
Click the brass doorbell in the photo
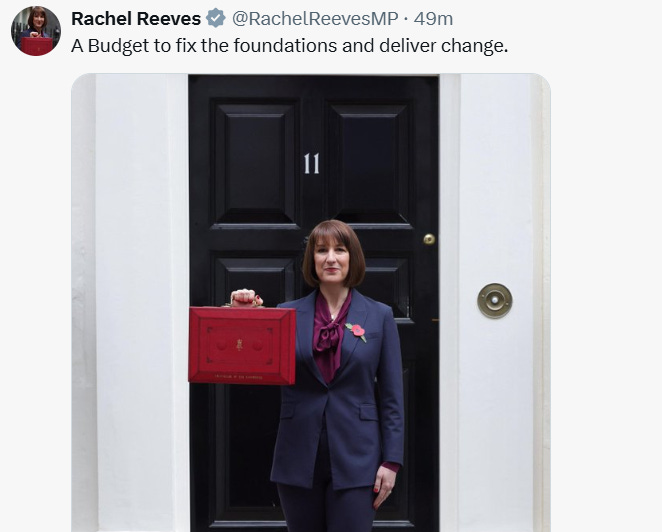coord(495,301)
